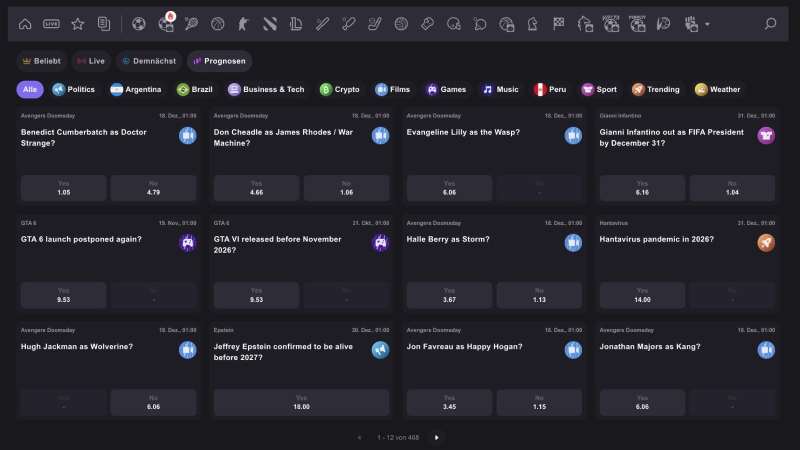
Task: Select the cricket bat icon
Action: (348, 24)
